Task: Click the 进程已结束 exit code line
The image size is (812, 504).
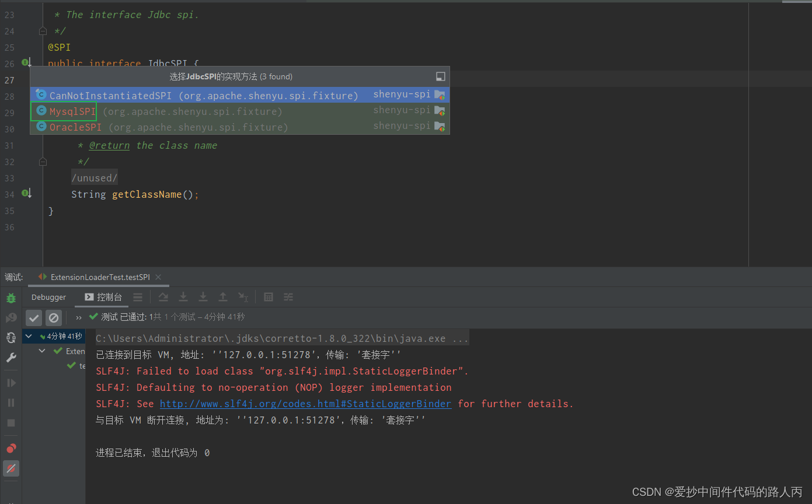Action: (x=153, y=453)
